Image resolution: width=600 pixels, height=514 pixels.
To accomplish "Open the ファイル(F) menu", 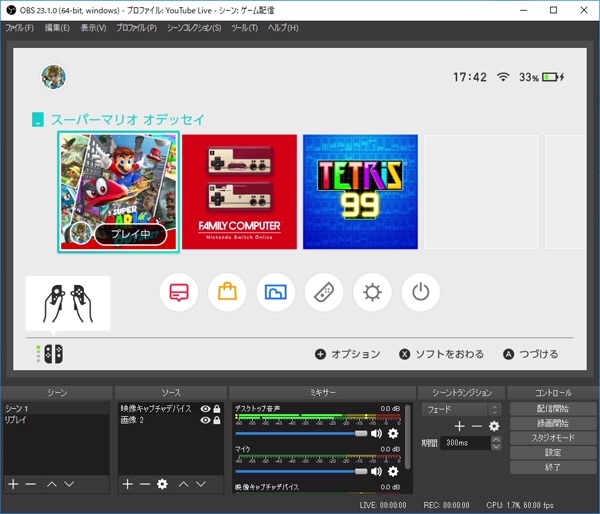I will (20, 28).
